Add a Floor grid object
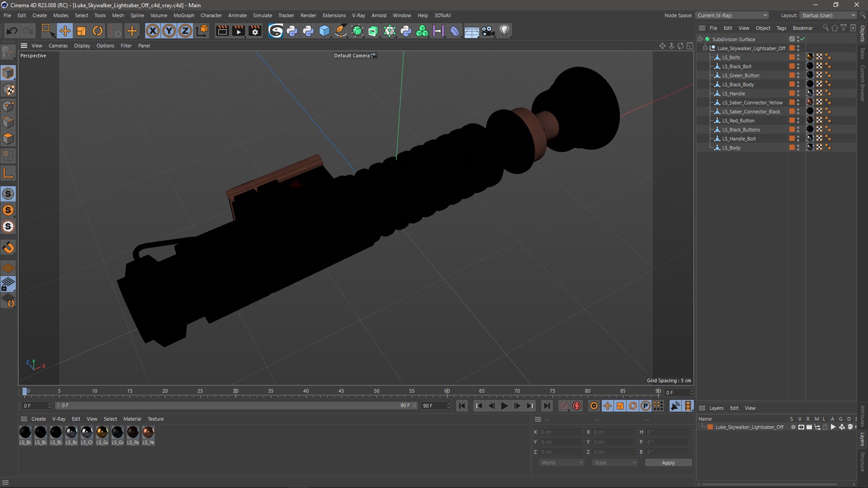The width and height of the screenshot is (868, 488). pos(472,31)
